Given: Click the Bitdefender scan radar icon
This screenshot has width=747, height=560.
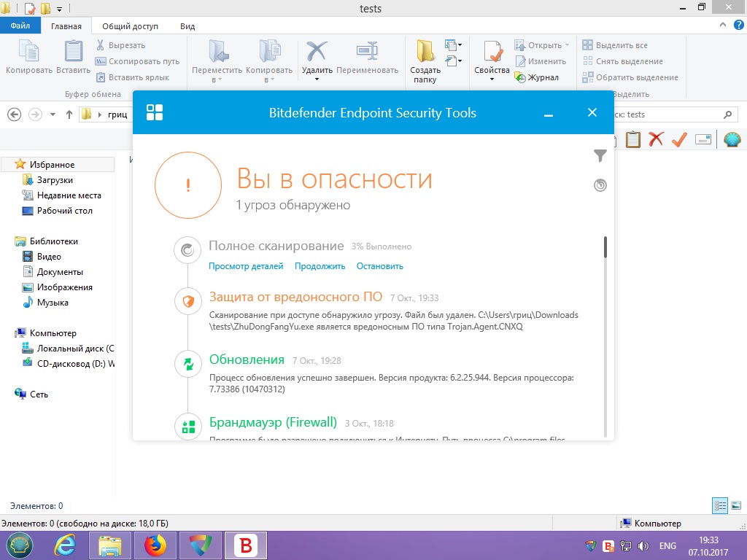Looking at the screenshot, I should pyautogui.click(x=600, y=185).
